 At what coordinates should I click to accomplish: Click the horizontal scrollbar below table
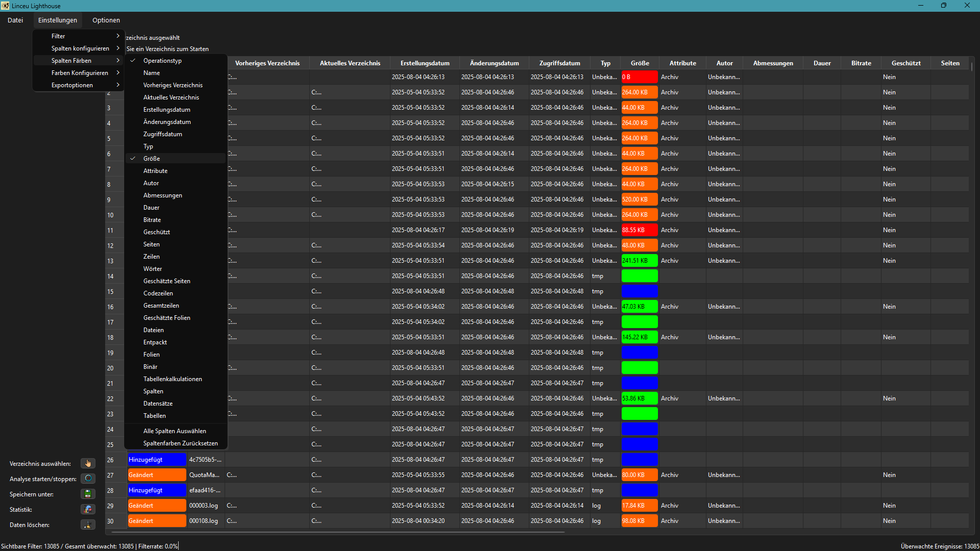337,532
